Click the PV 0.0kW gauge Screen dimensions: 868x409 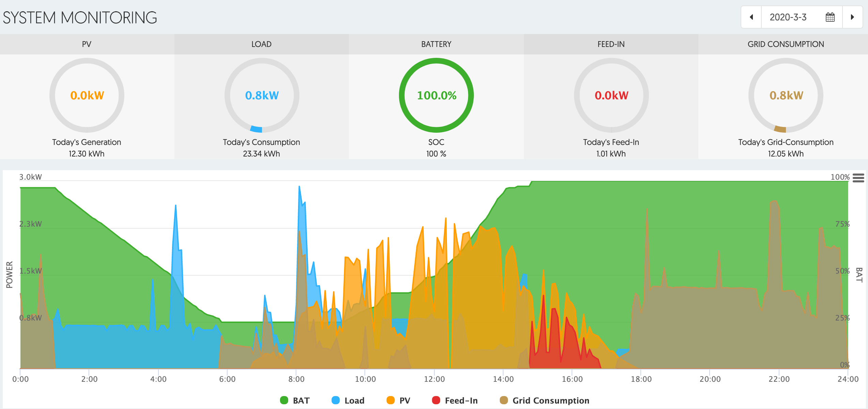(x=87, y=95)
